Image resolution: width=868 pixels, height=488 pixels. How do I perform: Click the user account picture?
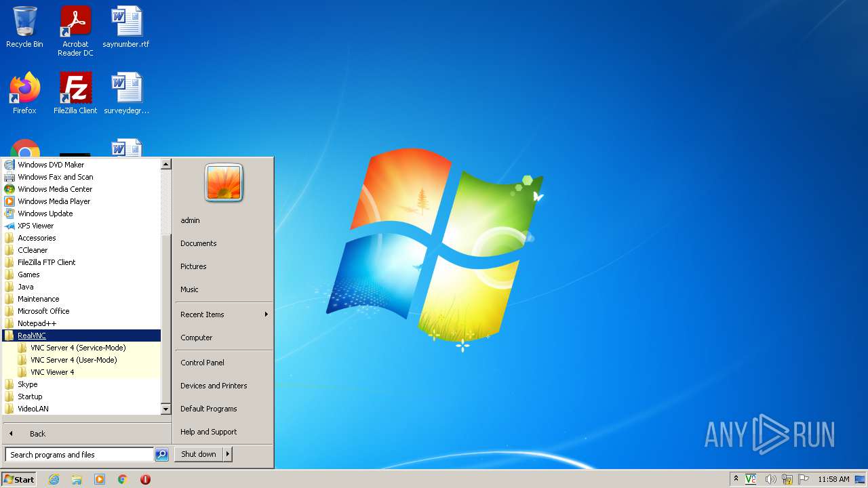pos(224,183)
